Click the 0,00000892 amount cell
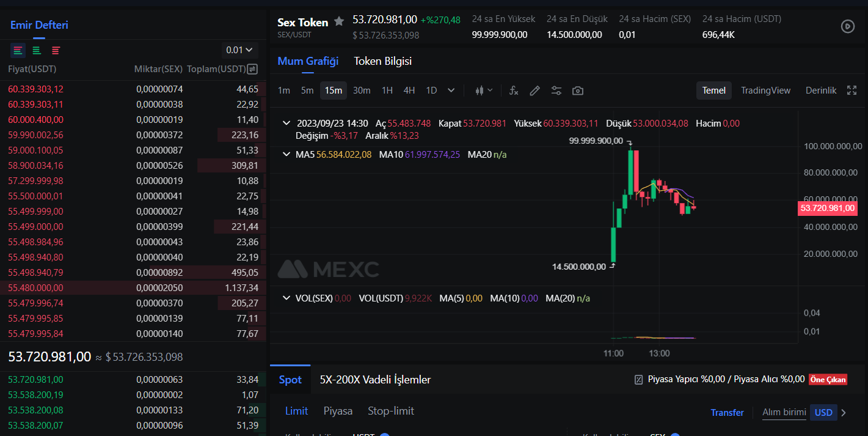Viewport: 868px width, 436px height. point(159,273)
